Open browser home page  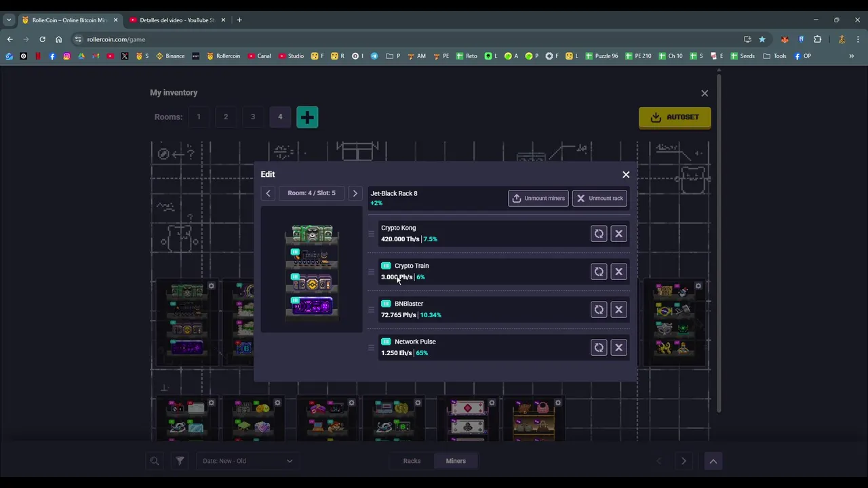[x=58, y=39]
